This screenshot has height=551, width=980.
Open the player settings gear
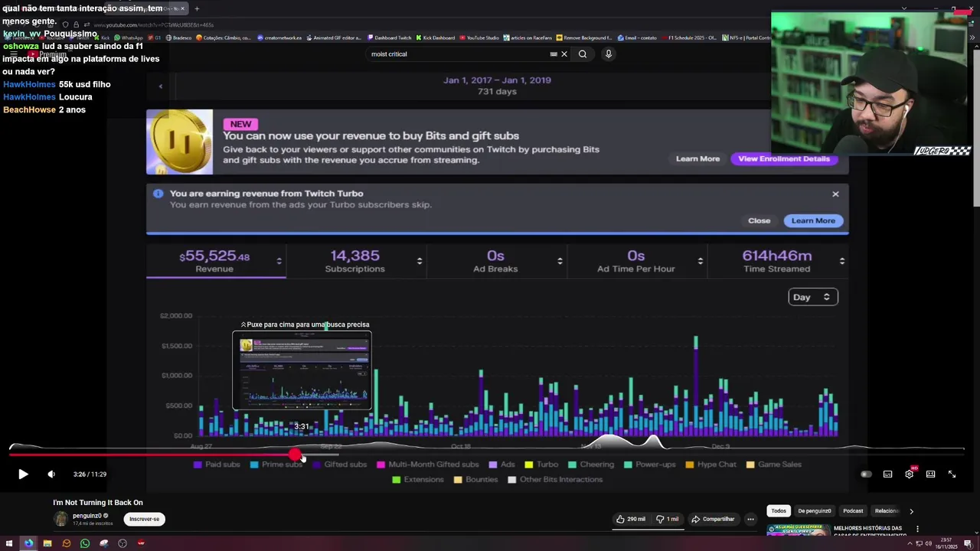[x=909, y=474]
